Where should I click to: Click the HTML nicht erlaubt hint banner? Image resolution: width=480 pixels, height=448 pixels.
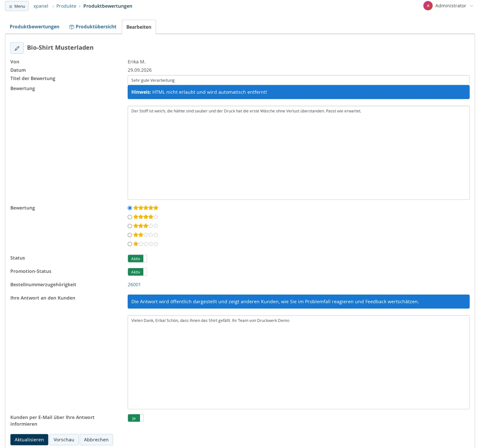299,92
